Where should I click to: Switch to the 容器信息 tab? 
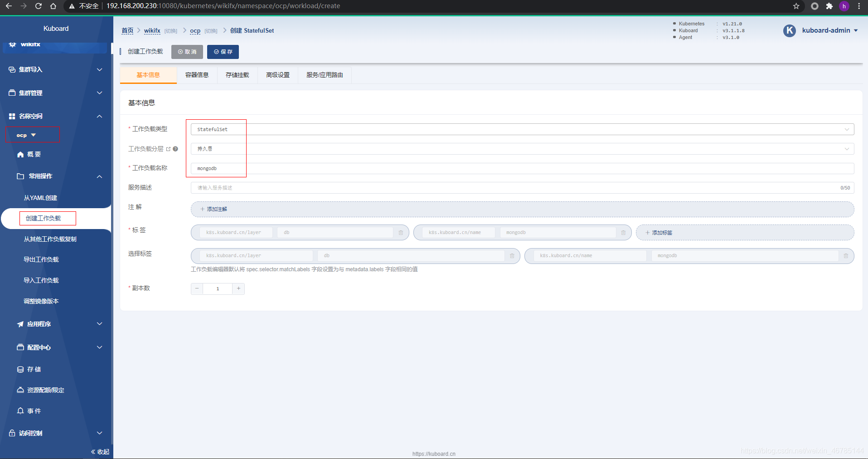pos(197,75)
